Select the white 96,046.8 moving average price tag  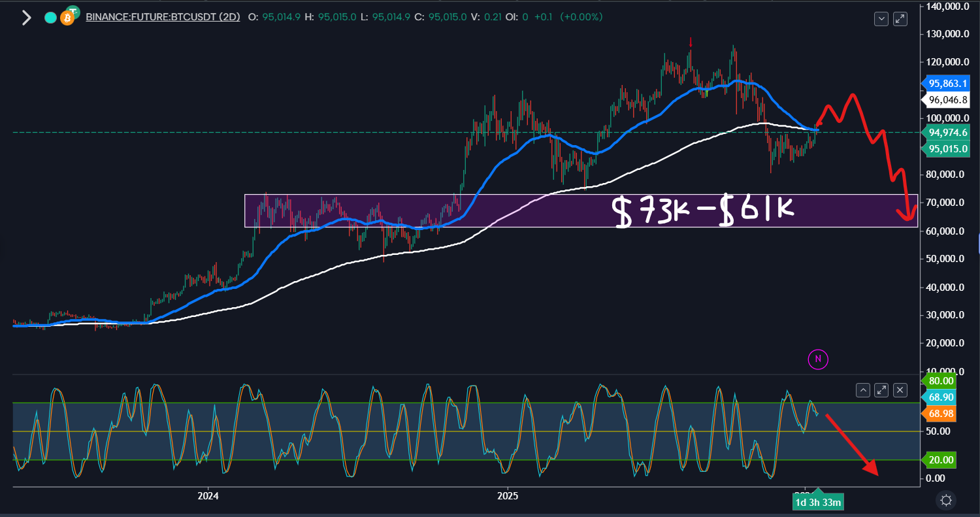(947, 100)
